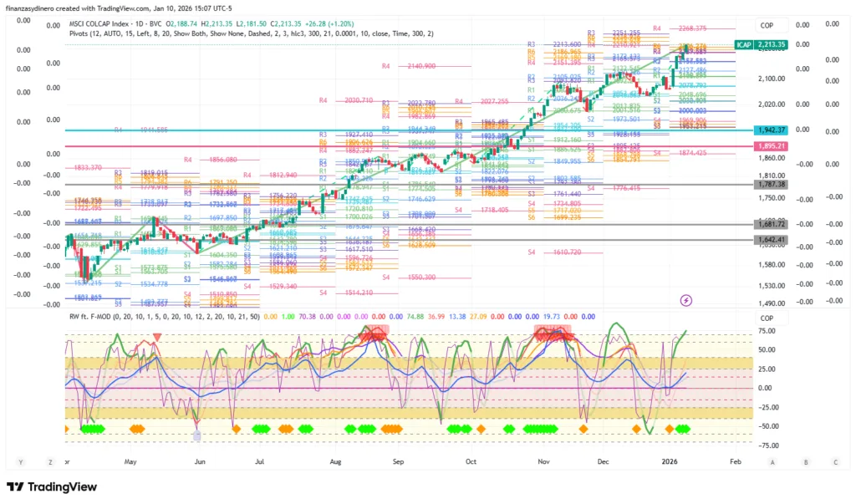Click the Y scale label icon

point(19,461)
